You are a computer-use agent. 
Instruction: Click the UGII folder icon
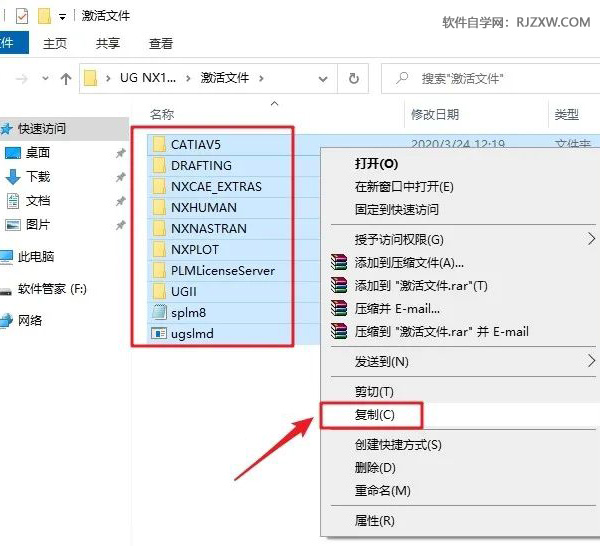click(x=159, y=292)
